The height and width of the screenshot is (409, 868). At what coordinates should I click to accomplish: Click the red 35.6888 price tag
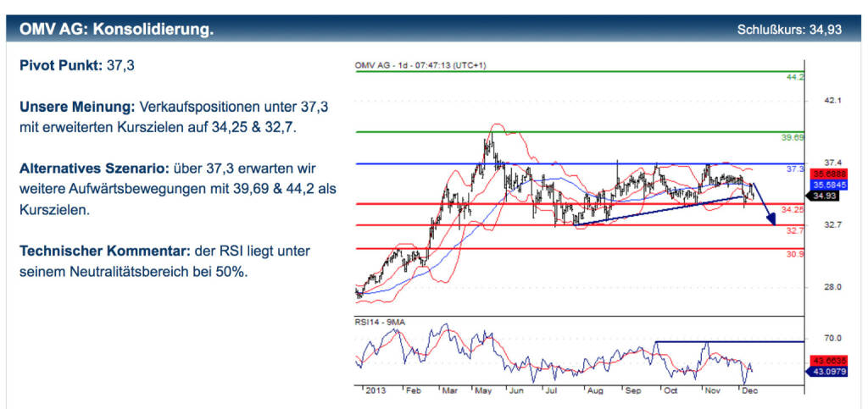click(827, 174)
